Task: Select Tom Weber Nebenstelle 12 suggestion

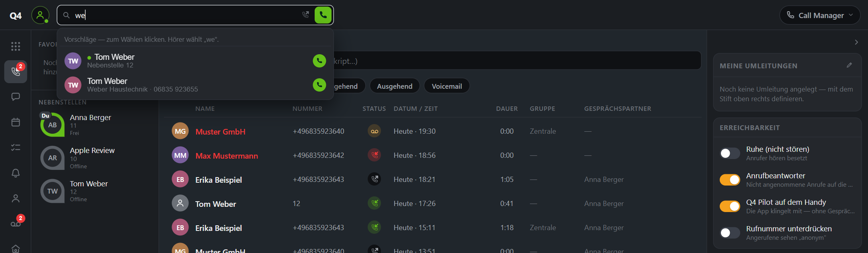Action: pyautogui.click(x=195, y=61)
